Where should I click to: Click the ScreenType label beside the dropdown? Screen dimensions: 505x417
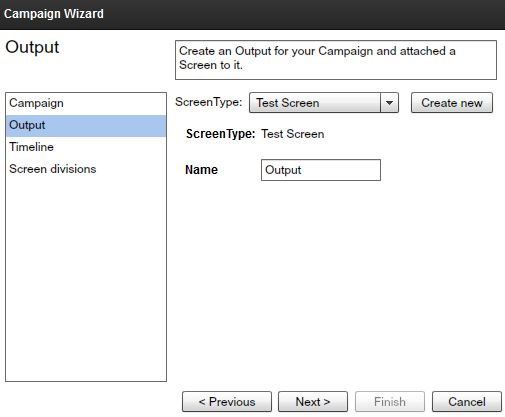click(209, 102)
